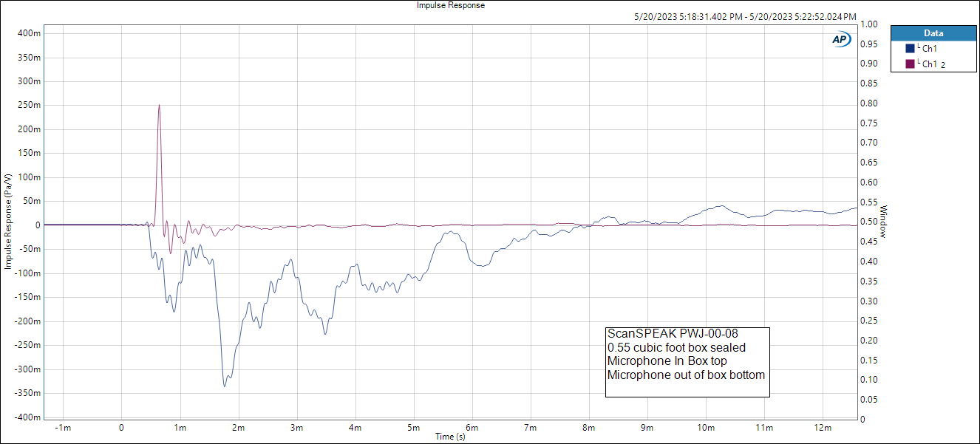The height and width of the screenshot is (444, 980).
Task: Select the Ch1 2 legend entry
Action: pos(933,64)
